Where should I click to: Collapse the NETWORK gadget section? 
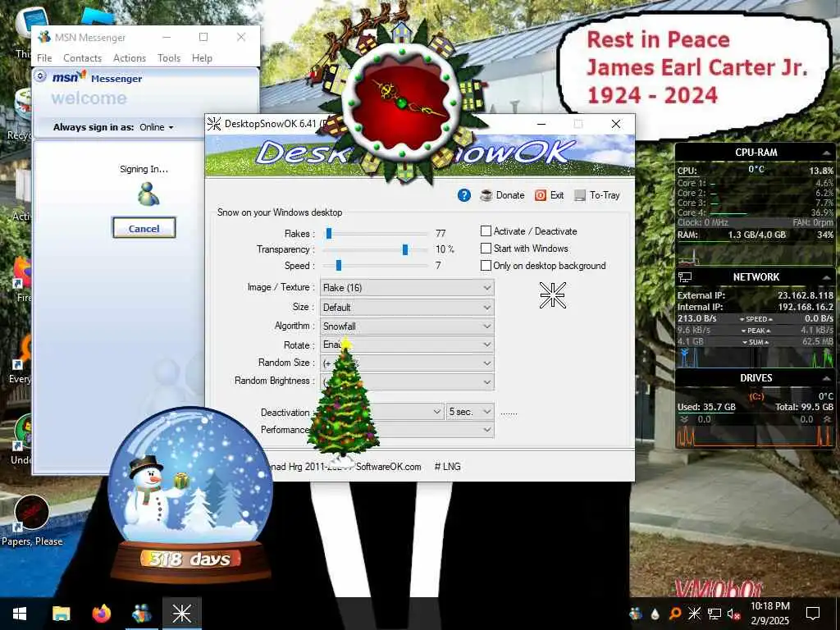click(827, 277)
